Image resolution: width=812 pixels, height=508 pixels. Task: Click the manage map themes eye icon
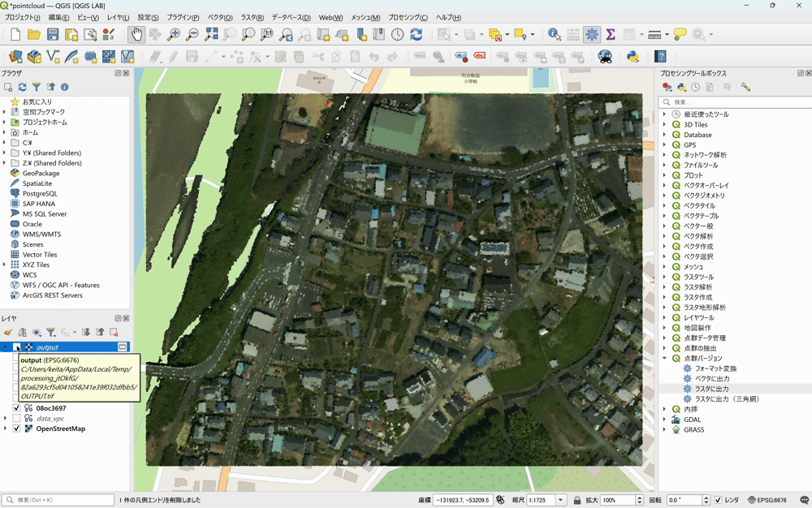37,332
